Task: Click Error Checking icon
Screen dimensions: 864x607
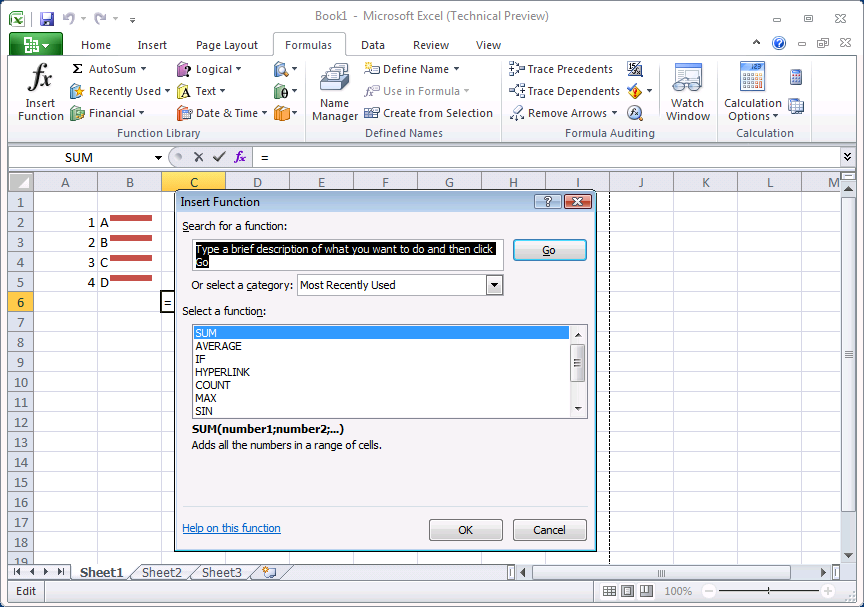Action: 634,91
